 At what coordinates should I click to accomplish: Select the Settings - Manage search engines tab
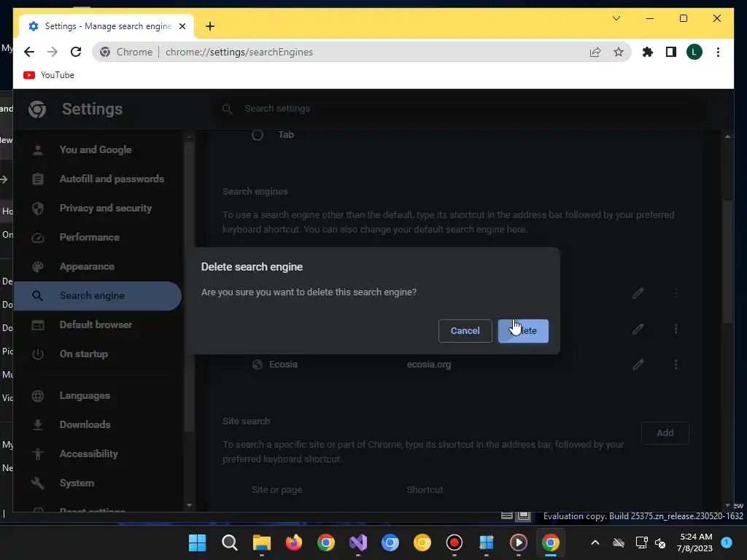[106, 26]
